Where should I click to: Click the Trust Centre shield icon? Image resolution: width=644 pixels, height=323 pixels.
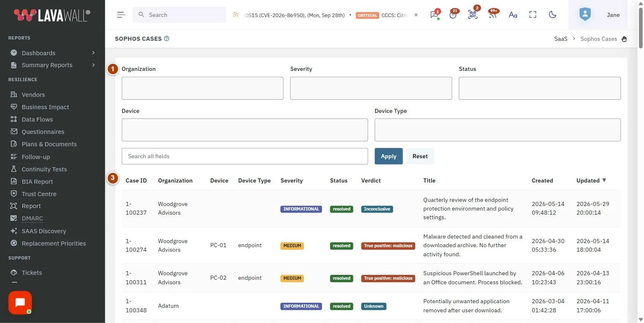click(x=14, y=194)
